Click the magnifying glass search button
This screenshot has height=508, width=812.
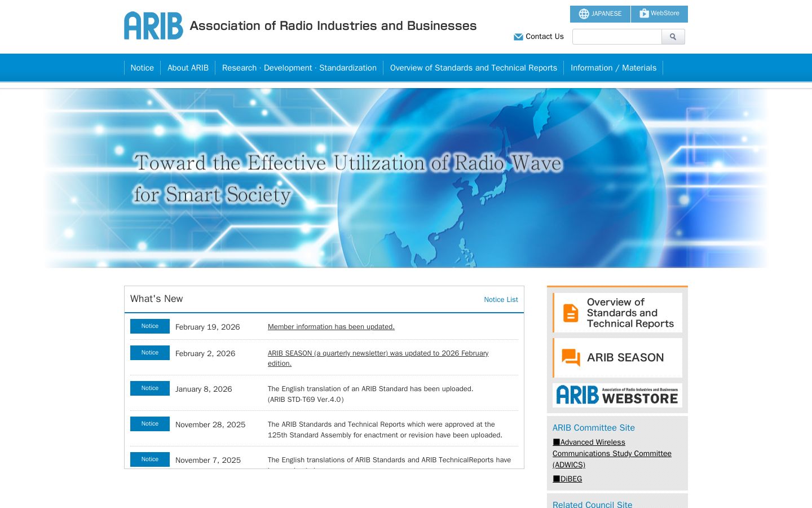pyautogui.click(x=673, y=37)
